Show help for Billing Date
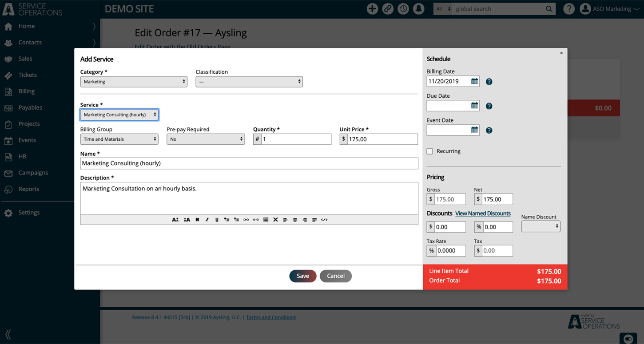Viewport: 644px width, 344px height. [x=489, y=82]
